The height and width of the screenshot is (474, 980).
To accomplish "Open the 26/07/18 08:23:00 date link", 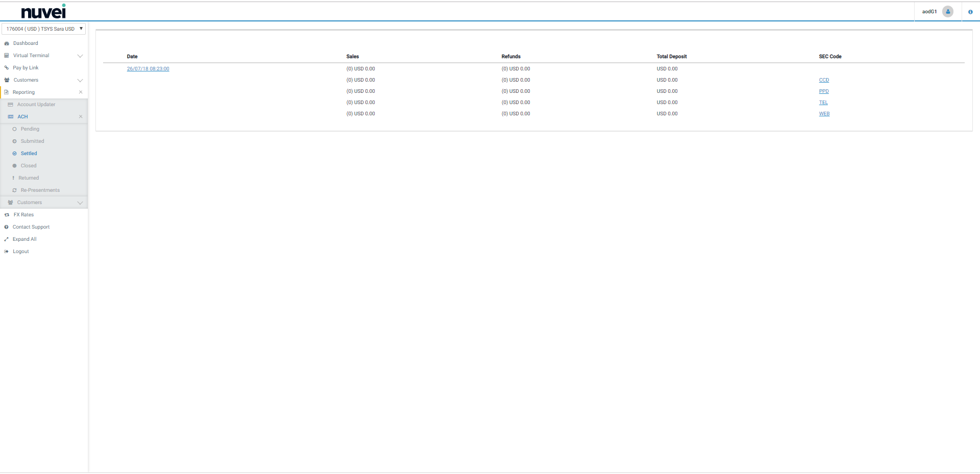I will pos(148,69).
